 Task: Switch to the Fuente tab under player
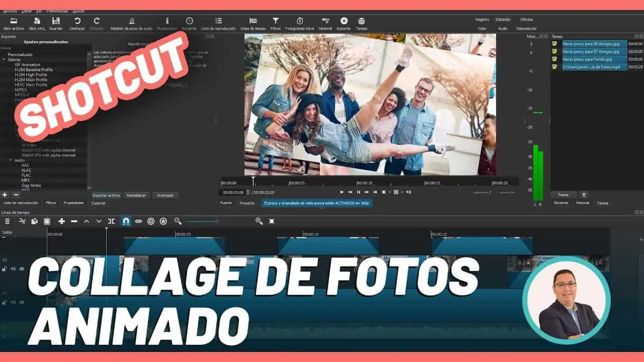coord(226,203)
